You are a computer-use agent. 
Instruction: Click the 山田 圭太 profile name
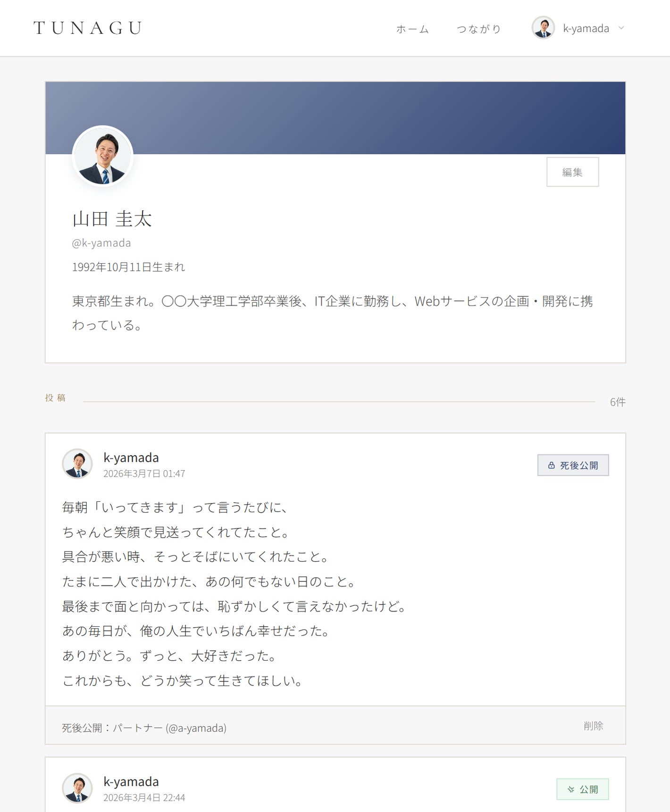click(x=112, y=219)
